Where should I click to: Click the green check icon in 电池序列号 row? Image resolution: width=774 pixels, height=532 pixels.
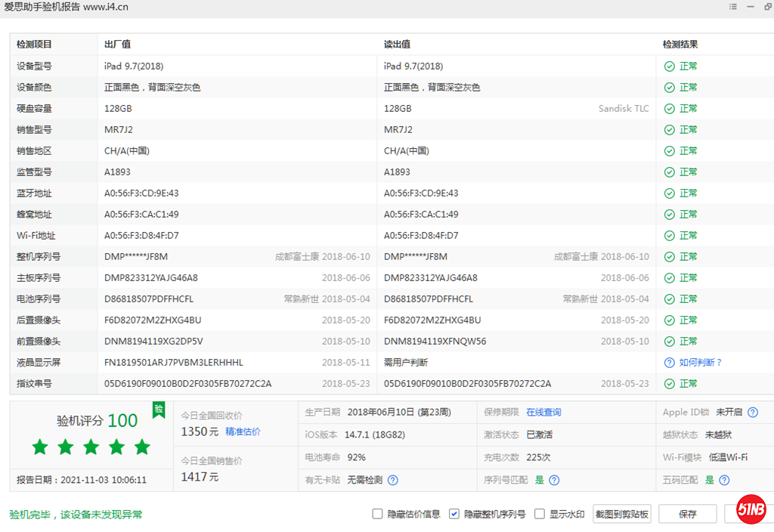pyautogui.click(x=670, y=299)
